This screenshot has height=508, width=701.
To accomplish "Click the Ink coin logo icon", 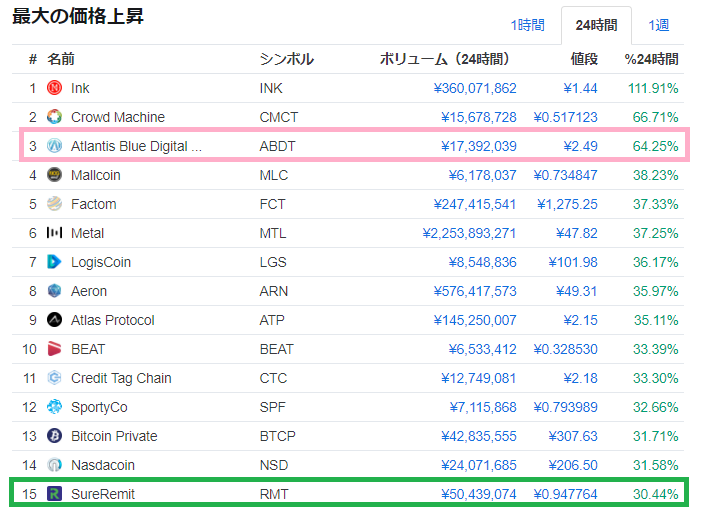I will (x=55, y=88).
